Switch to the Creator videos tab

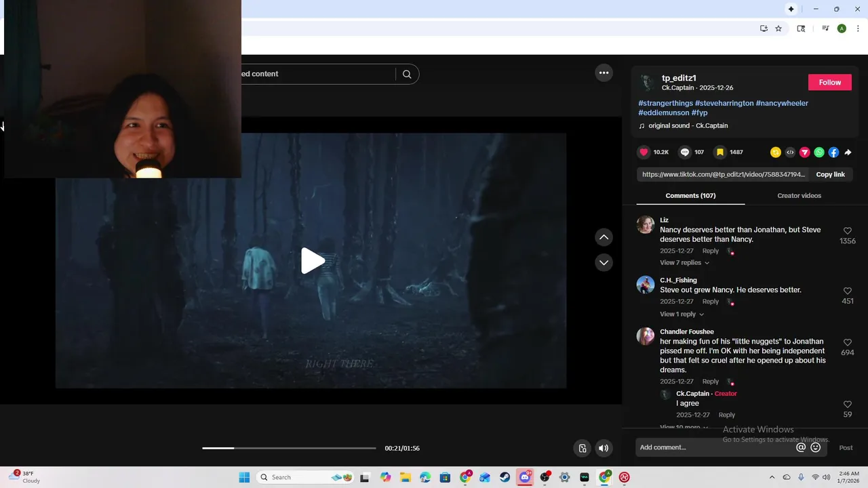(x=799, y=196)
